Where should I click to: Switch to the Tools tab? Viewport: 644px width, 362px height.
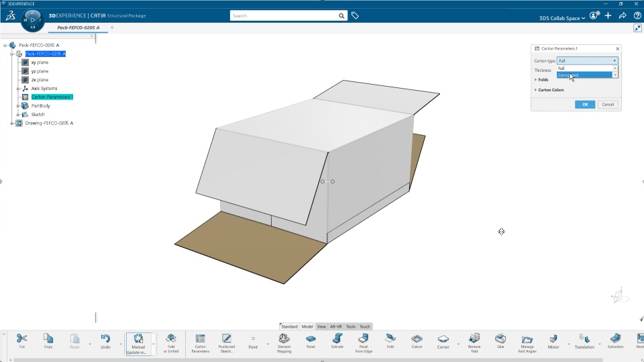(351, 326)
